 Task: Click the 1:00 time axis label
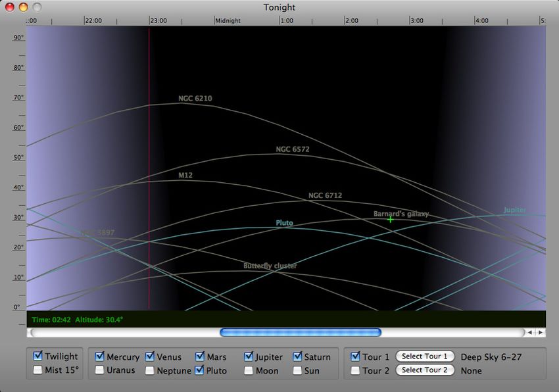pos(287,20)
